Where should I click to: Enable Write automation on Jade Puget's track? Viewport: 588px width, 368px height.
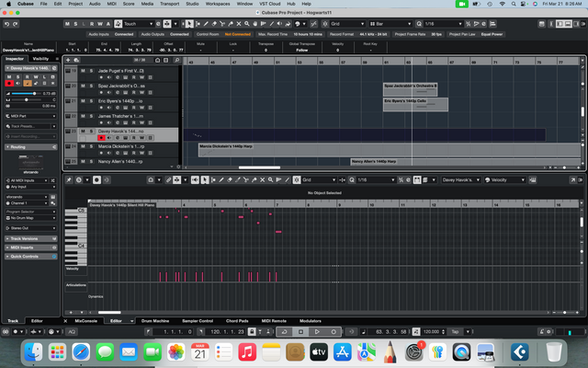(142, 77)
